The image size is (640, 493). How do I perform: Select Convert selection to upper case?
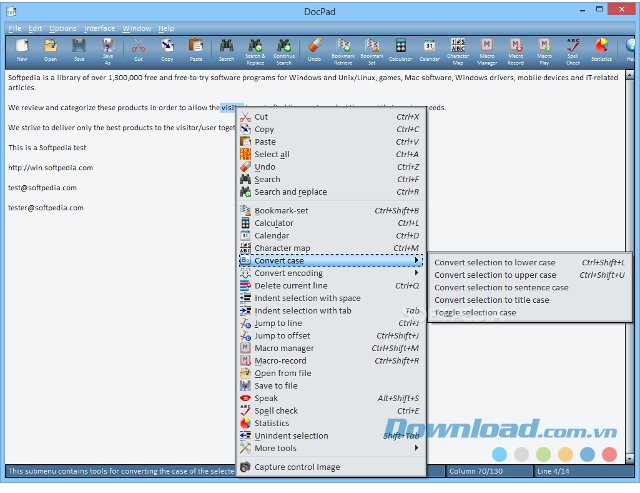point(495,275)
